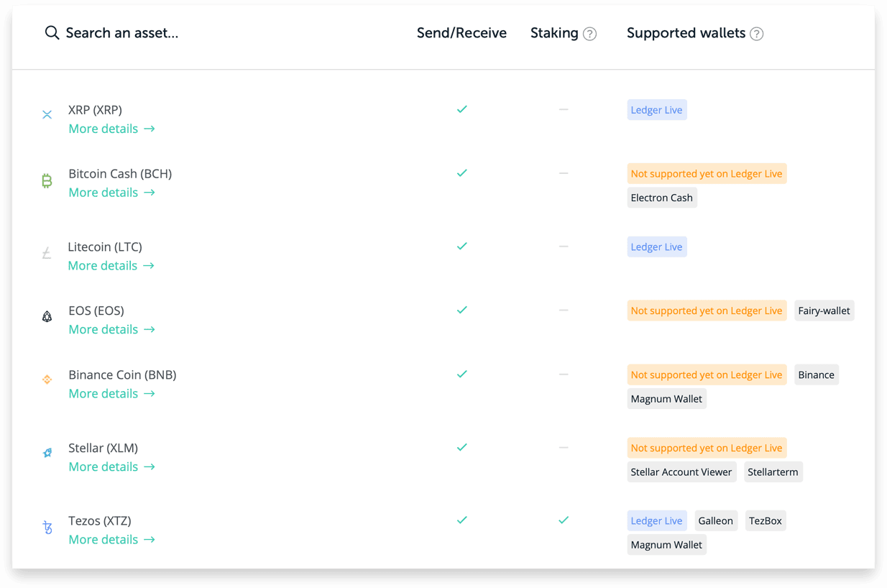This screenshot has height=588, width=887.
Task: Click the EOS (EOS) asset name
Action: click(x=96, y=311)
